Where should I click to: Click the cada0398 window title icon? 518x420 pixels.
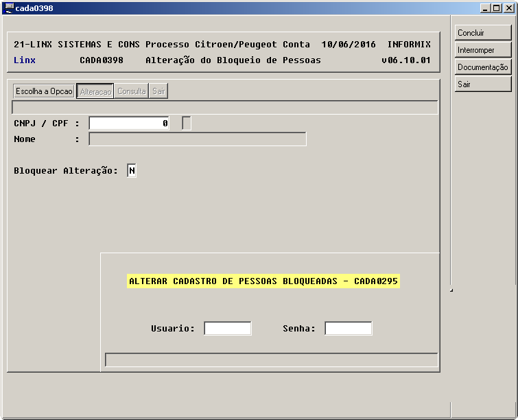(9, 8)
